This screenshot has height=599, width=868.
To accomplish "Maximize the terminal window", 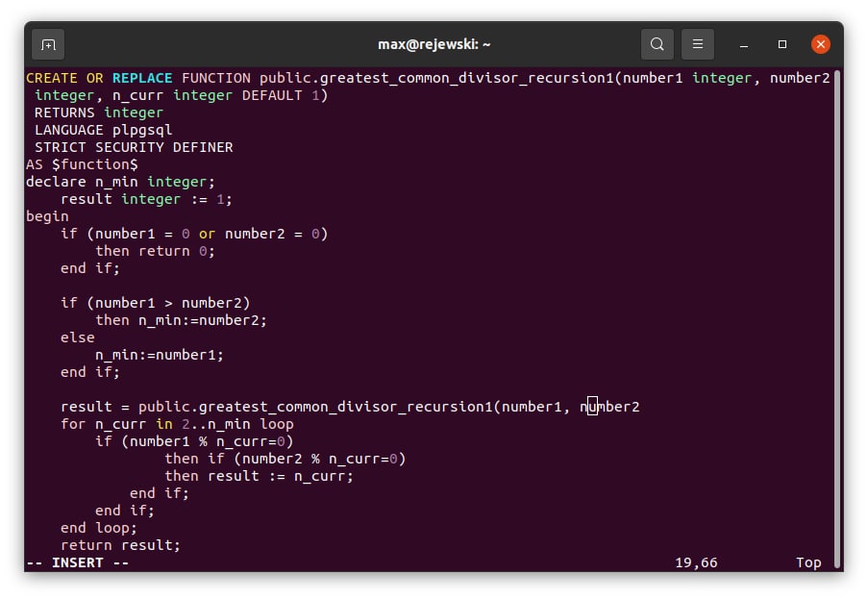I will pyautogui.click(x=782, y=44).
